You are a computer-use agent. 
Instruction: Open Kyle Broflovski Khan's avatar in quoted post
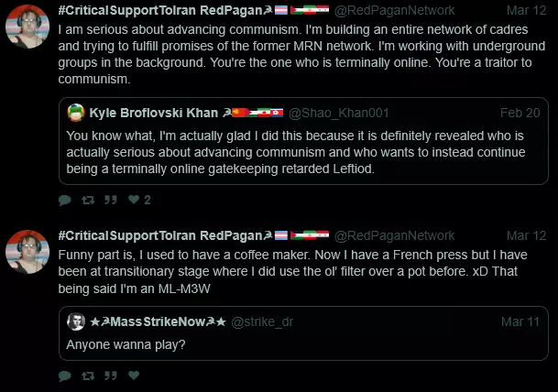(x=76, y=113)
